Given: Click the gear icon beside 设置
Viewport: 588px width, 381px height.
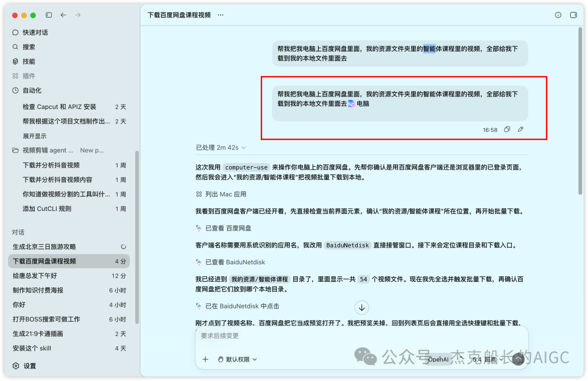Looking at the screenshot, I should click(x=16, y=366).
